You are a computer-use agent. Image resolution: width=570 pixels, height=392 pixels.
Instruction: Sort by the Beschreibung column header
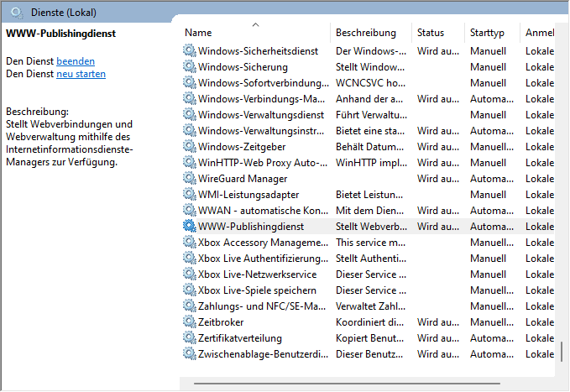coord(366,33)
